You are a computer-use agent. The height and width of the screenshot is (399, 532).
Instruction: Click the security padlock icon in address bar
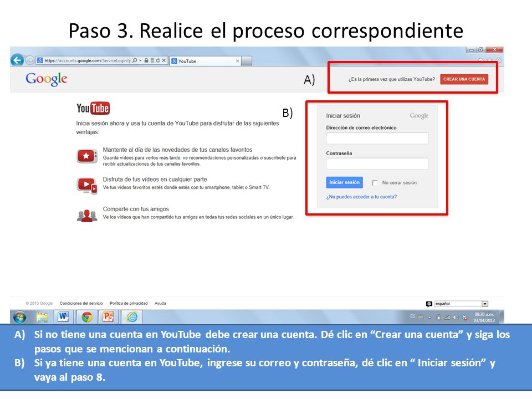tap(146, 60)
